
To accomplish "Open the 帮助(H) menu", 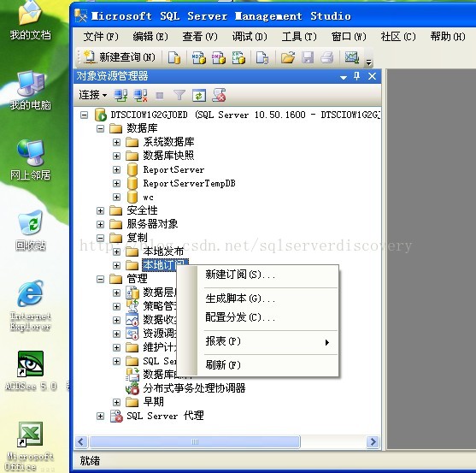I will (448, 37).
